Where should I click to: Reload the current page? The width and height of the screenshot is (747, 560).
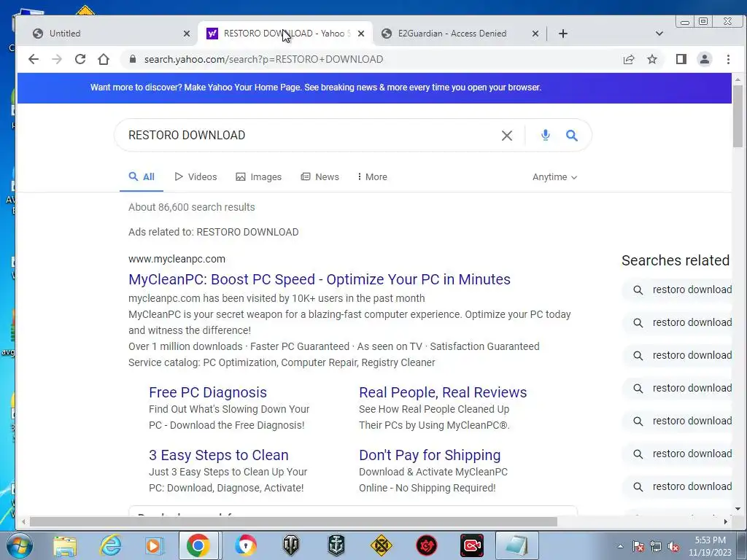80,59
